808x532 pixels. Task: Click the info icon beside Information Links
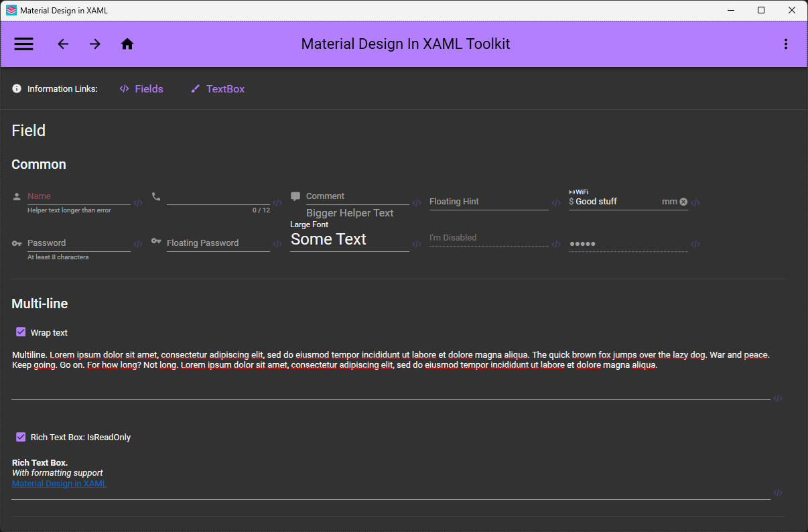[17, 88]
